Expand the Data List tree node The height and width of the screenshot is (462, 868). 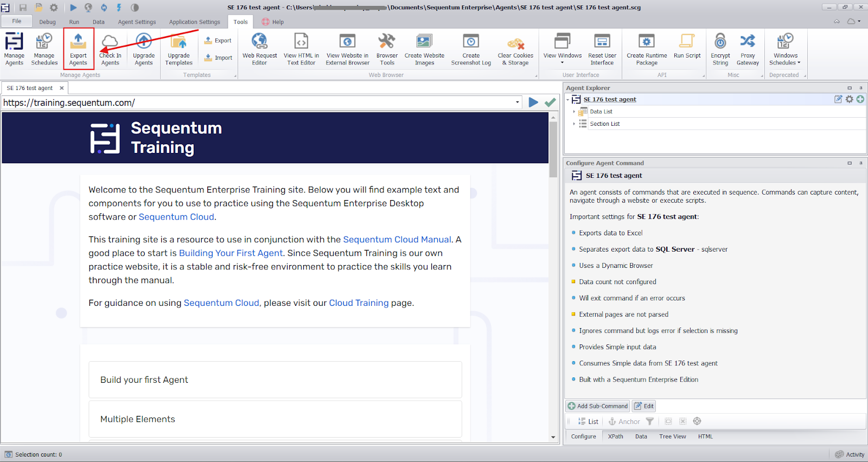point(574,112)
